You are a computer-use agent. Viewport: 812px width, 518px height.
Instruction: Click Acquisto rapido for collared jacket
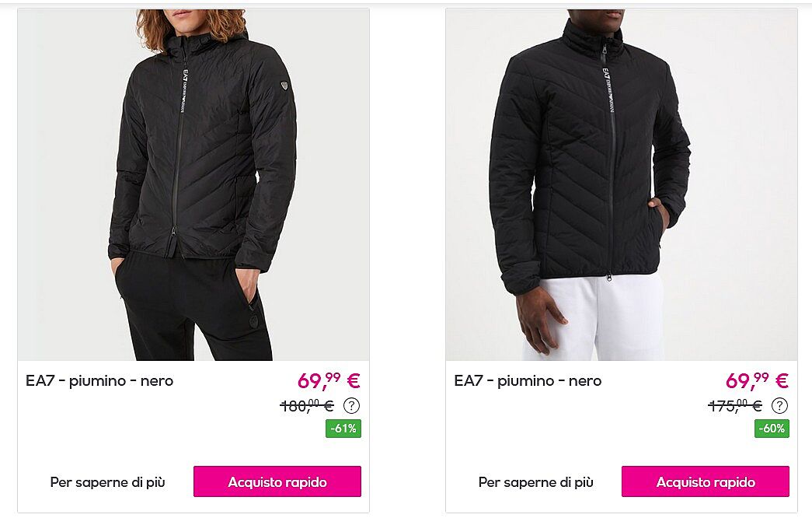[x=706, y=481]
